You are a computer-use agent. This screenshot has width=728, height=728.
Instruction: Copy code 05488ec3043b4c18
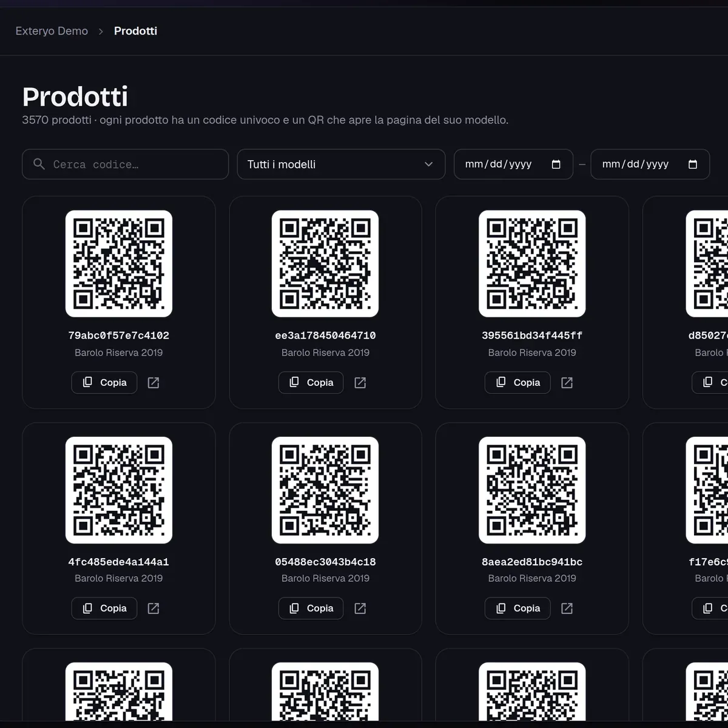[311, 608]
